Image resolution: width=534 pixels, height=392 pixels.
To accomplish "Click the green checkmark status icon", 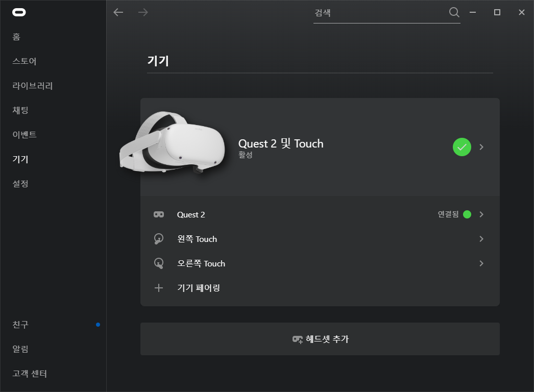I will 462,147.
